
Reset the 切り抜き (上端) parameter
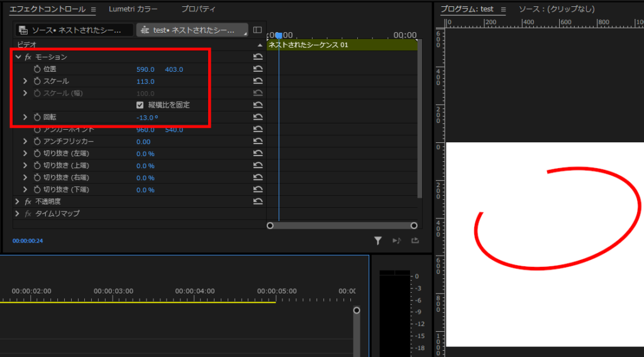tap(258, 166)
